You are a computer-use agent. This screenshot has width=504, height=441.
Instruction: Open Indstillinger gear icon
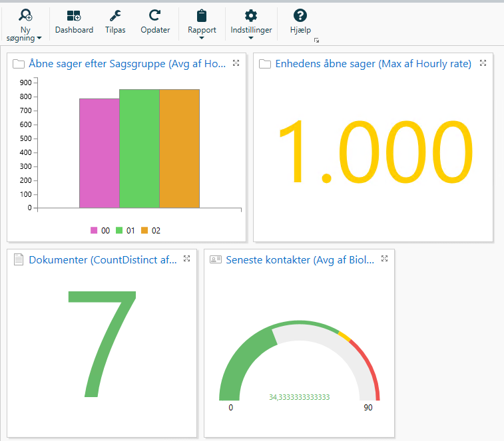(x=251, y=15)
